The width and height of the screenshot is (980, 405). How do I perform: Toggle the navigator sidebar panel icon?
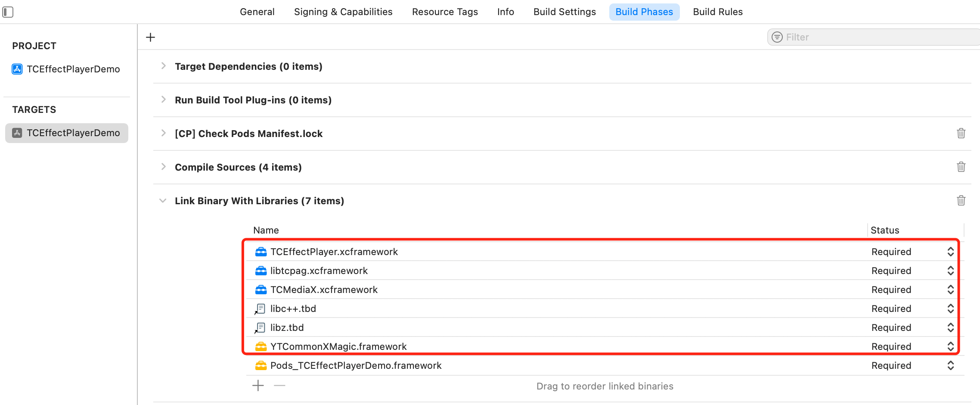[8, 12]
